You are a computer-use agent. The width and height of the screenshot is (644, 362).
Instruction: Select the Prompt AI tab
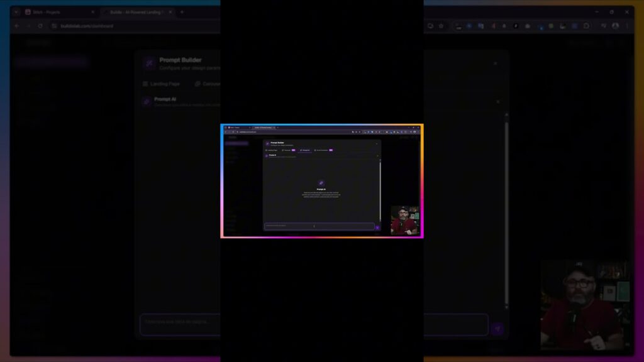[305, 150]
